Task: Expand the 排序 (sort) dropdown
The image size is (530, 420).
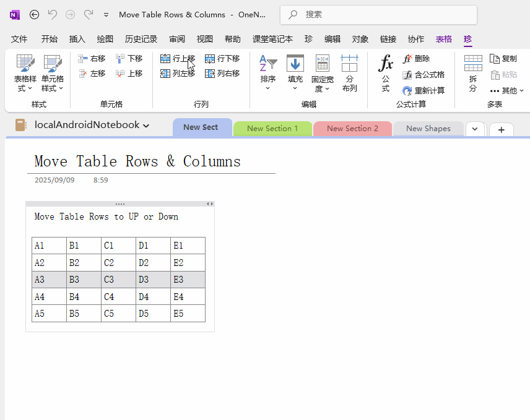Action: 268,88
